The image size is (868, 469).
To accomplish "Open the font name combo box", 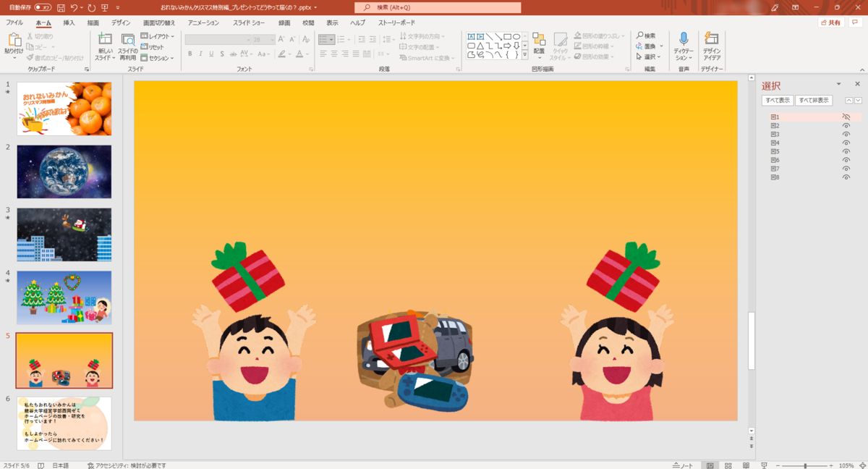I will (217, 39).
